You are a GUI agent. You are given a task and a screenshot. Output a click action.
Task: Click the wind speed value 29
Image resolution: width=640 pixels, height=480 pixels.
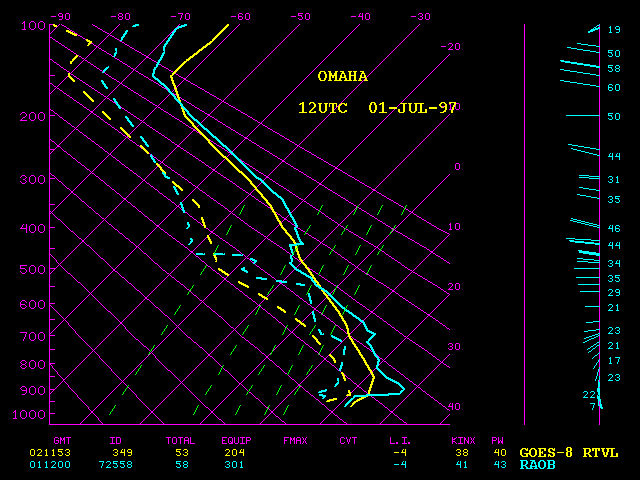[614, 293]
